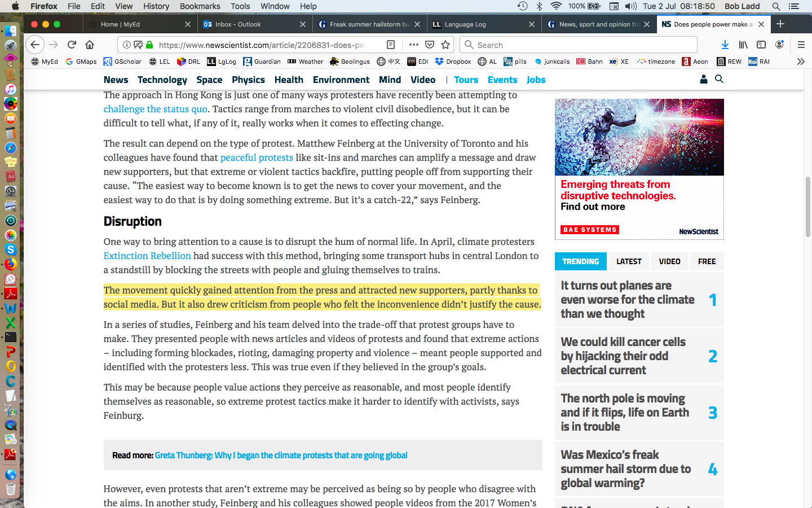Open page actions three-dot menu
Image resolution: width=812 pixels, height=508 pixels.
click(414, 45)
